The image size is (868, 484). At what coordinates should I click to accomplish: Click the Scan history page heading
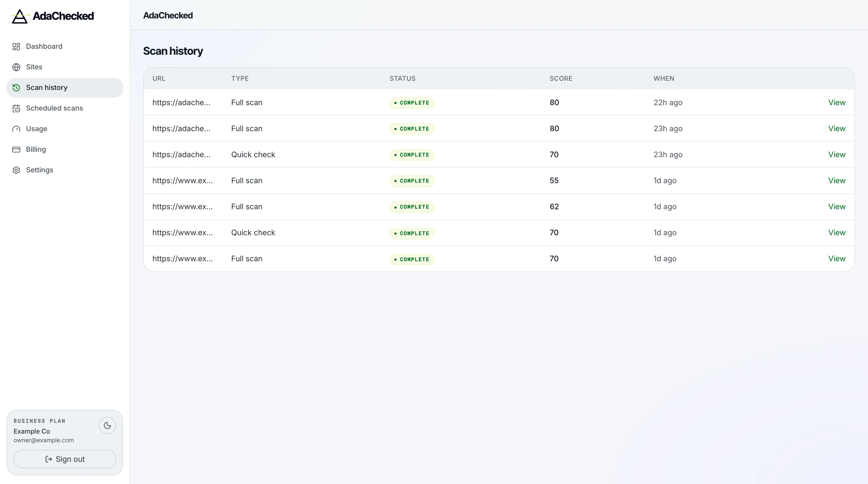(x=173, y=51)
